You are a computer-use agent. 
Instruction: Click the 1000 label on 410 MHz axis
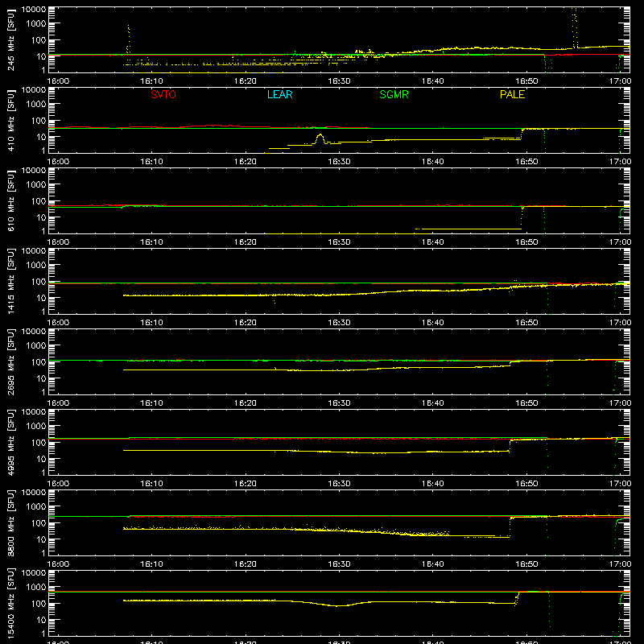click(x=36, y=105)
